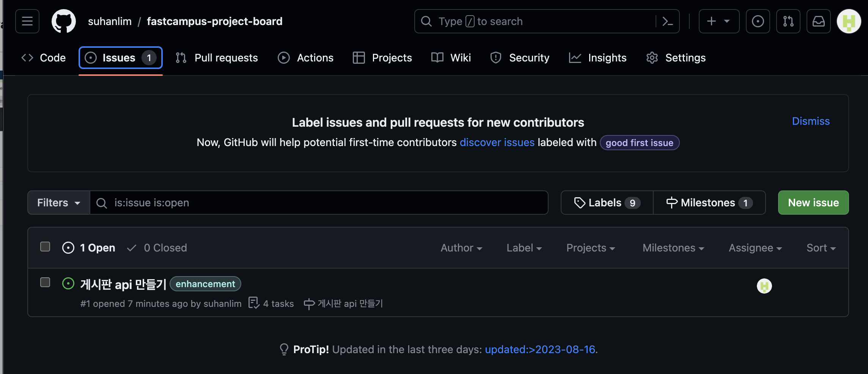Viewport: 868px width, 374px height.
Task: Switch to the Issues tab
Action: click(x=121, y=58)
